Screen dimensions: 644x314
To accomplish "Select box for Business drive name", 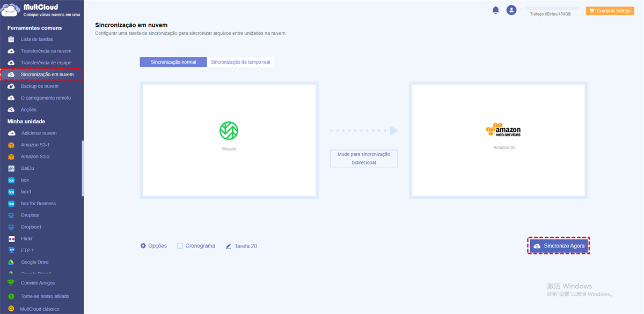I will (38, 204).
